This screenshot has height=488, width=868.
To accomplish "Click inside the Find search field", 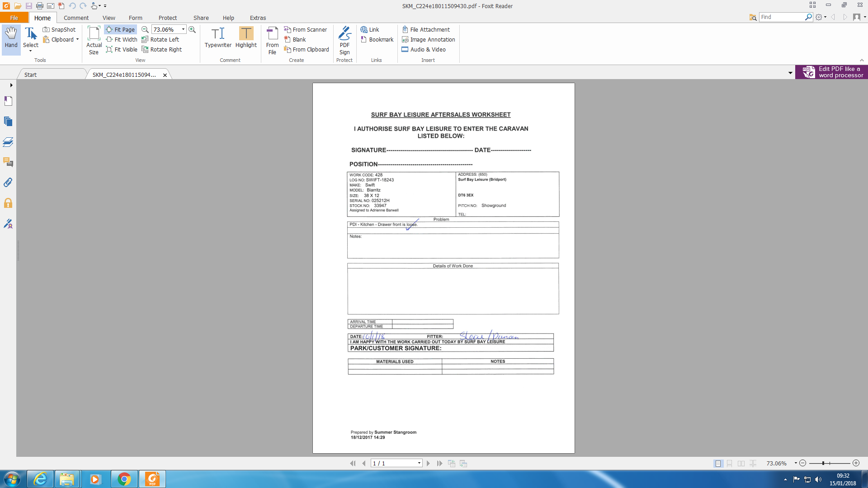I will click(x=781, y=17).
